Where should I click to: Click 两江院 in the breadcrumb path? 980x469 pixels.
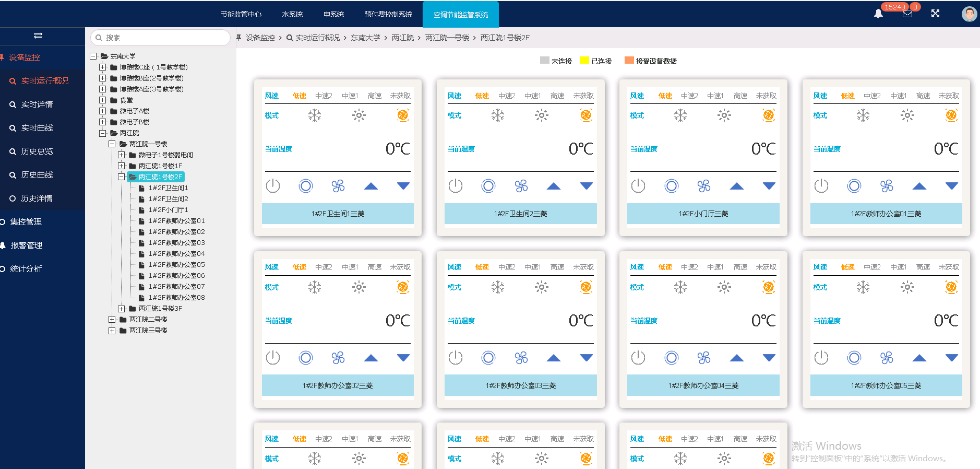[402, 38]
